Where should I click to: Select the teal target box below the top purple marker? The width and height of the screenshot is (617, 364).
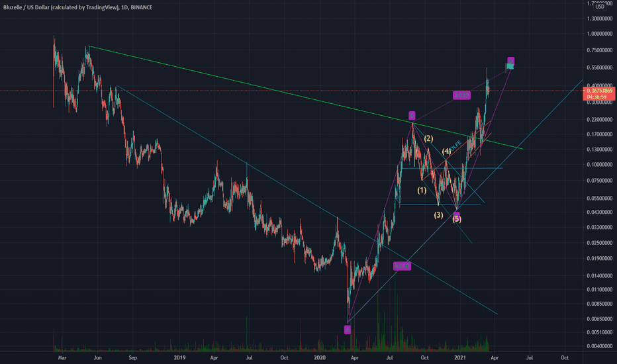[510, 67]
